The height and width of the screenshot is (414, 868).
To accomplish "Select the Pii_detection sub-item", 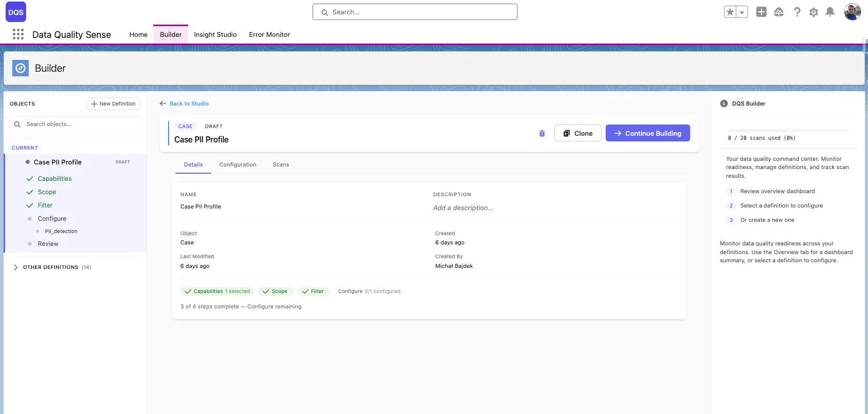I will pyautogui.click(x=61, y=231).
